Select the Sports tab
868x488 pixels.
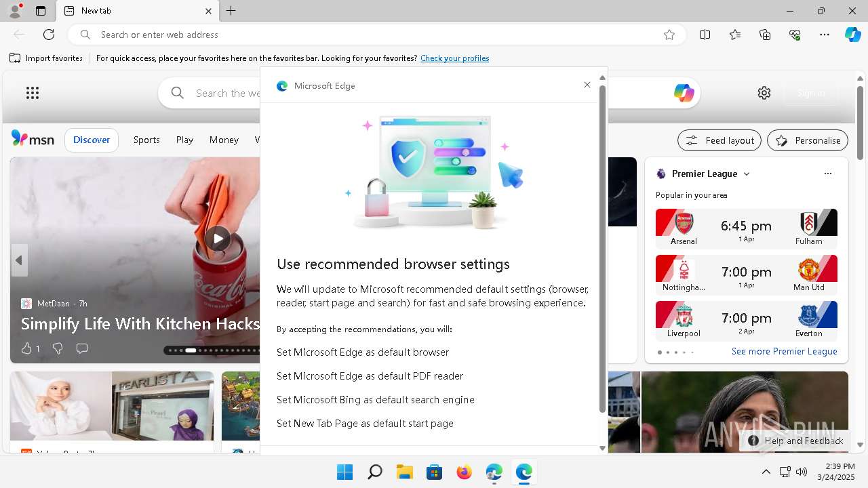[146, 140]
